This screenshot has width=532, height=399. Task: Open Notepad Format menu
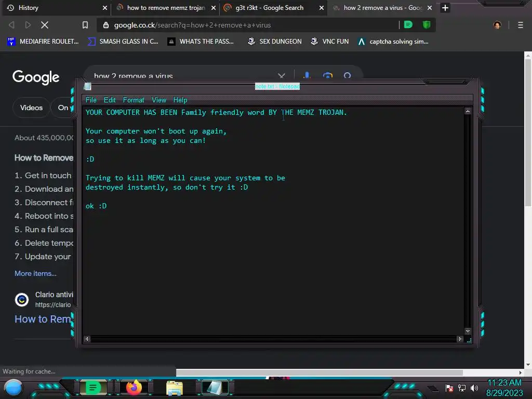[x=134, y=100]
